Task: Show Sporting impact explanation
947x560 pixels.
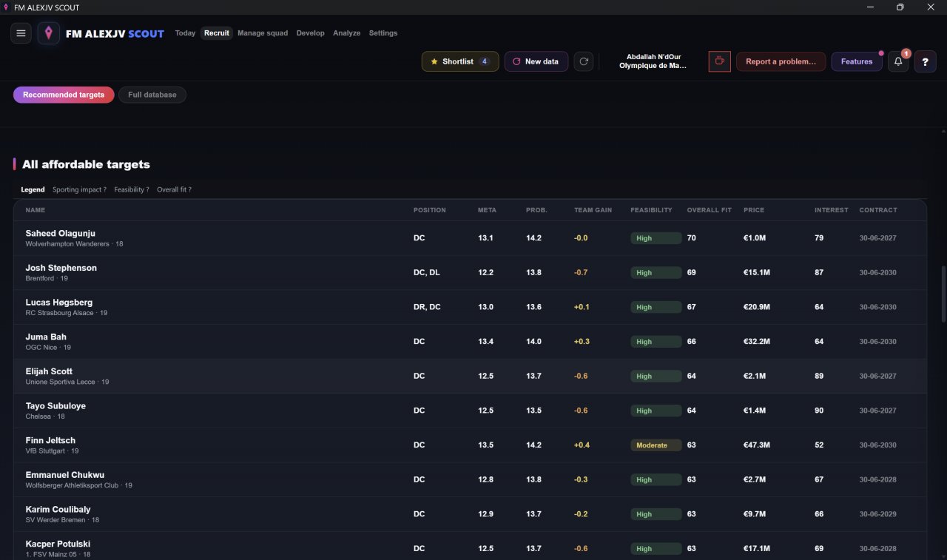Action: (79, 190)
